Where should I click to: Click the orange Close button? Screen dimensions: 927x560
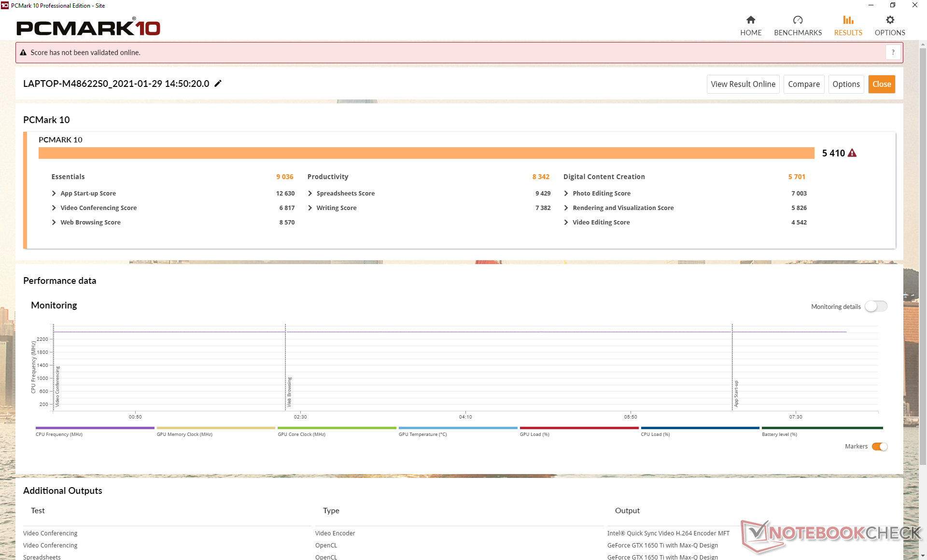pos(881,84)
